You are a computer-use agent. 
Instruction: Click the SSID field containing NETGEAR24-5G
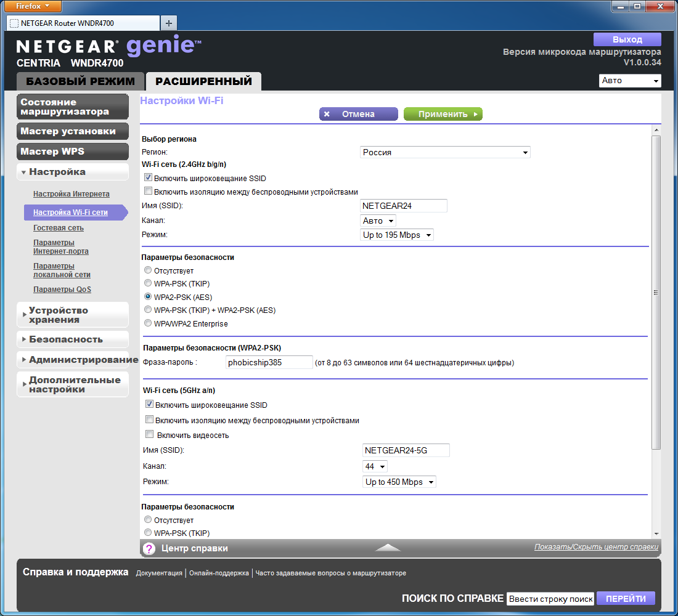[406, 450]
